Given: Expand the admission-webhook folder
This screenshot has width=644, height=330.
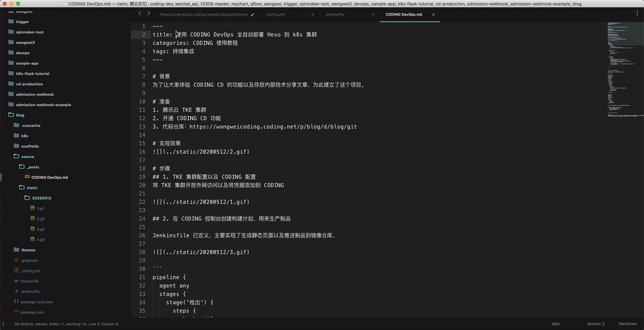Looking at the screenshot, I should (x=11, y=94).
